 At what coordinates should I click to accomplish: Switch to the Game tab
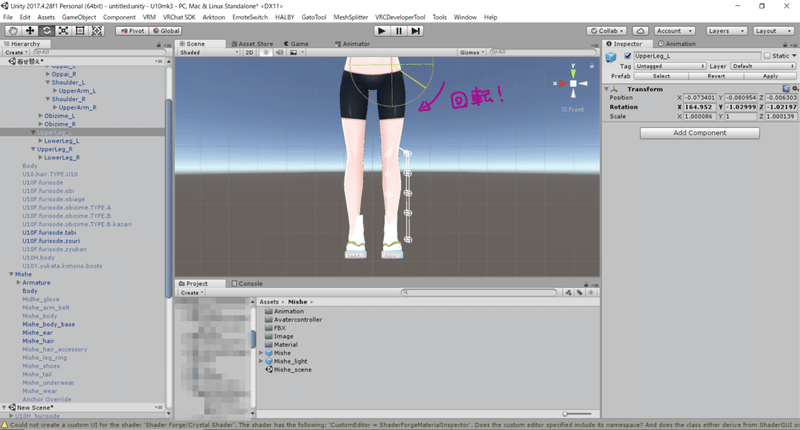click(x=296, y=44)
